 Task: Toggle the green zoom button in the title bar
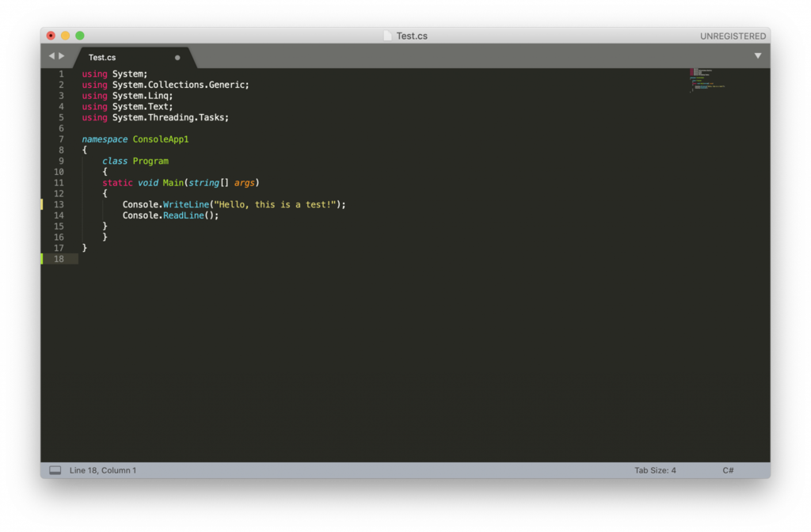tap(79, 35)
